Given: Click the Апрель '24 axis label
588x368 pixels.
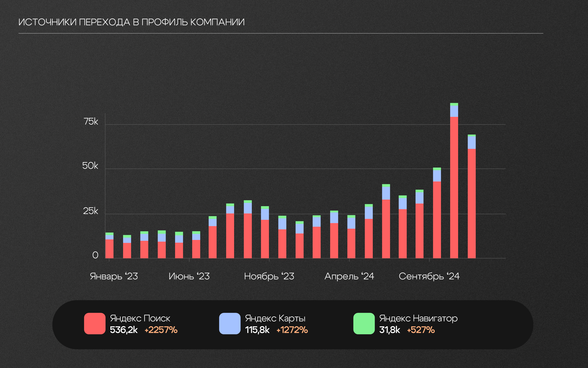Looking at the screenshot, I should pos(349,276).
